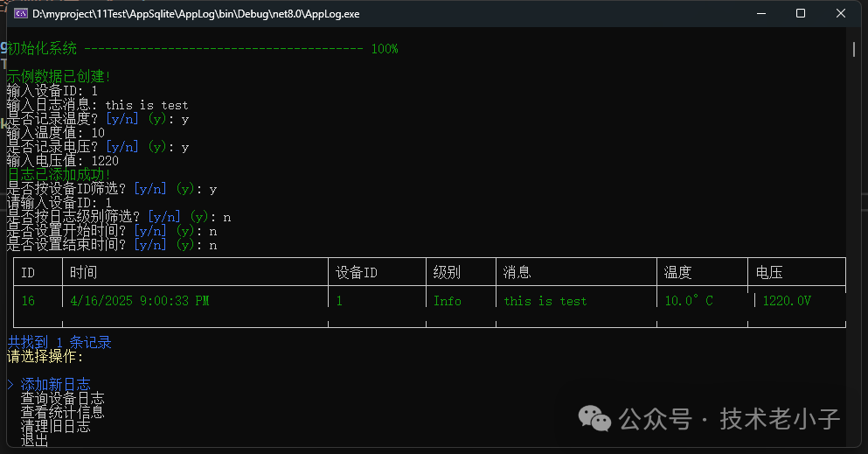Click the "this is test" message cell
This screenshot has width=868, height=454.
(x=545, y=301)
